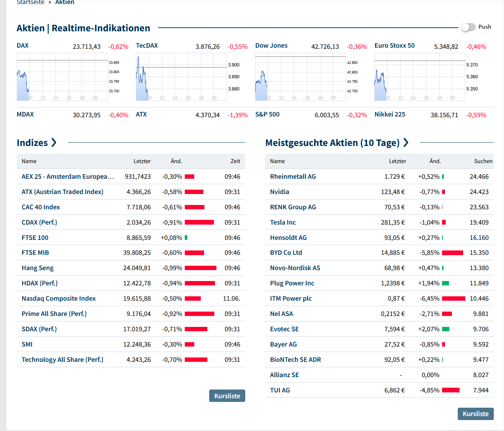Open BioNTech SE ADR stock
The width and height of the screenshot is (504, 431).
pos(296,360)
